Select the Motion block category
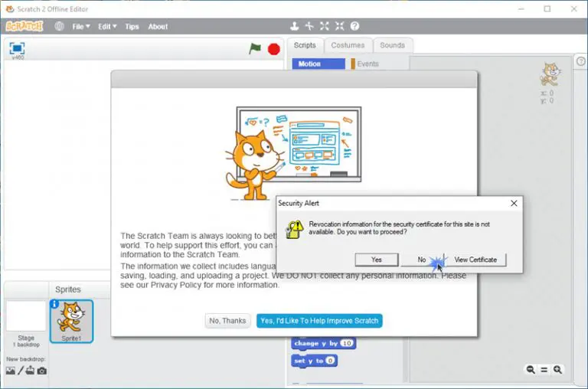The image size is (588, 389). 318,64
